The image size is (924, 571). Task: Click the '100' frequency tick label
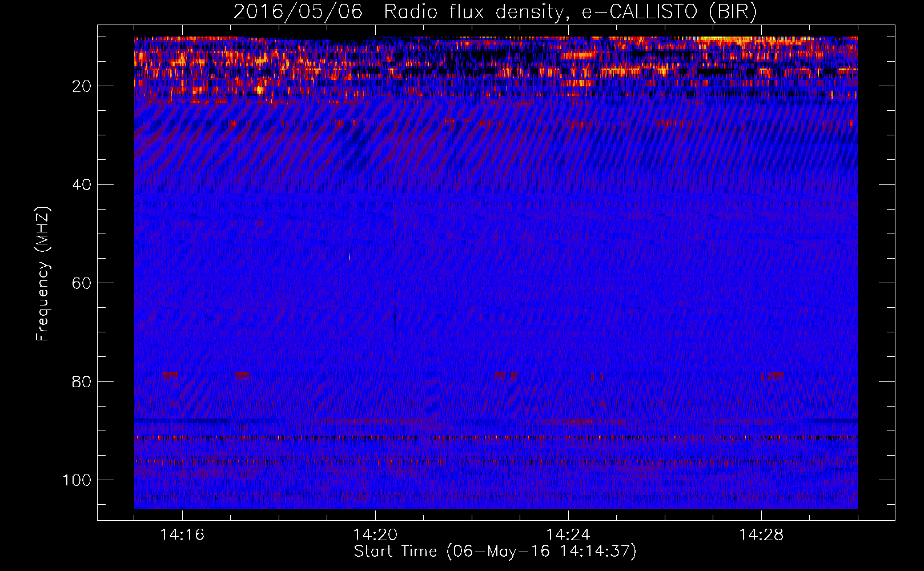coord(77,480)
